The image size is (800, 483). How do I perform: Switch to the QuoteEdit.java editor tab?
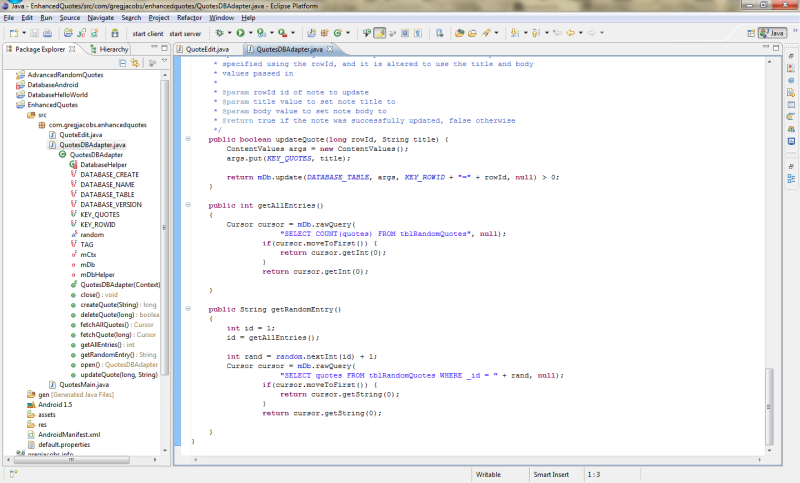coord(206,48)
